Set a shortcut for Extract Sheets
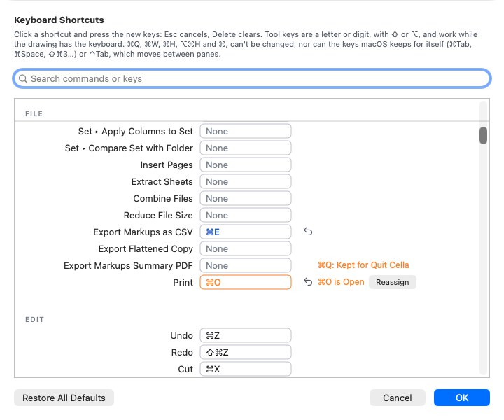This screenshot has width=504, height=420. pyautogui.click(x=246, y=181)
